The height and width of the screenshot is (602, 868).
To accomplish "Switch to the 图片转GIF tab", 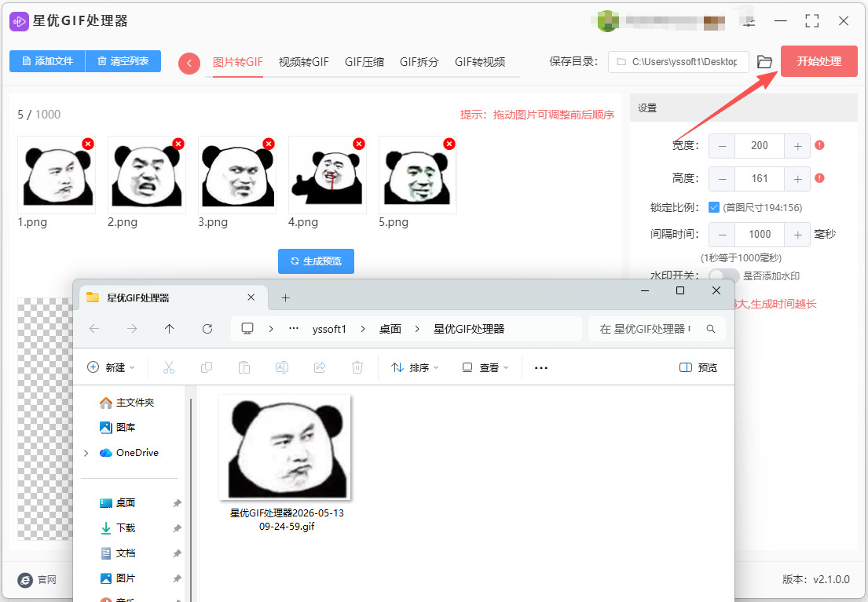I will (237, 62).
